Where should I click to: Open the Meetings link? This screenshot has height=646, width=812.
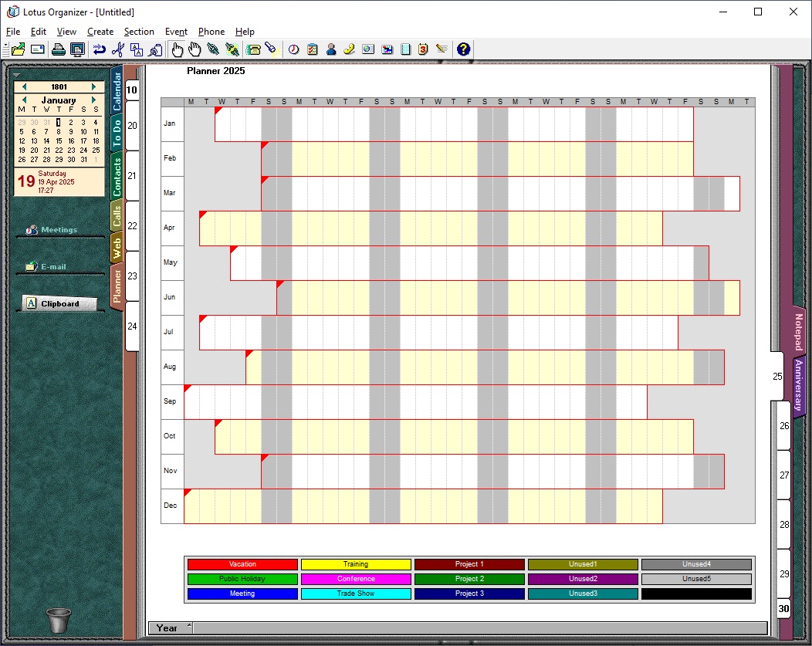point(59,230)
